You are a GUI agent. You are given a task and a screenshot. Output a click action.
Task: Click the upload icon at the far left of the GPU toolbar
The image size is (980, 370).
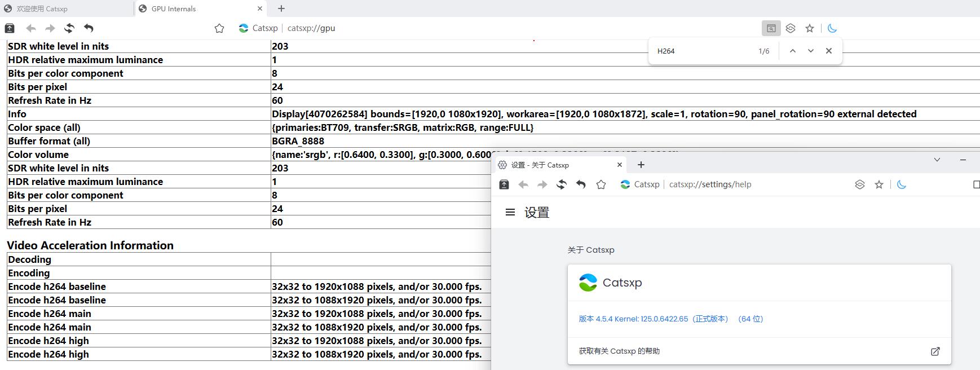[10, 28]
